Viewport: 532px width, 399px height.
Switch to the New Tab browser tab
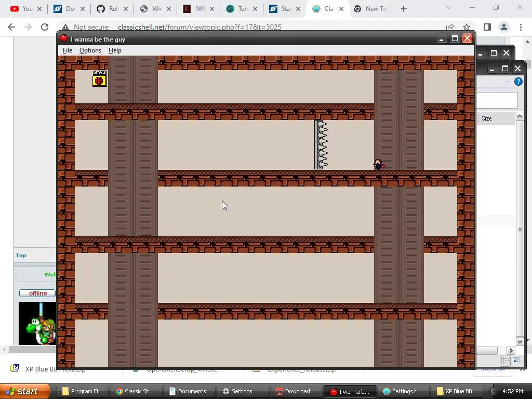tap(372, 9)
